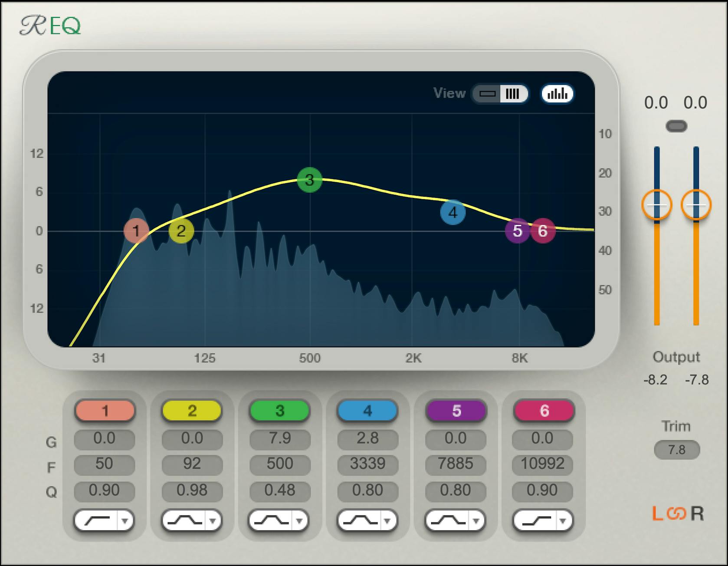Click the Trim value showing 7.8
This screenshot has width=728, height=566.
coord(676,450)
